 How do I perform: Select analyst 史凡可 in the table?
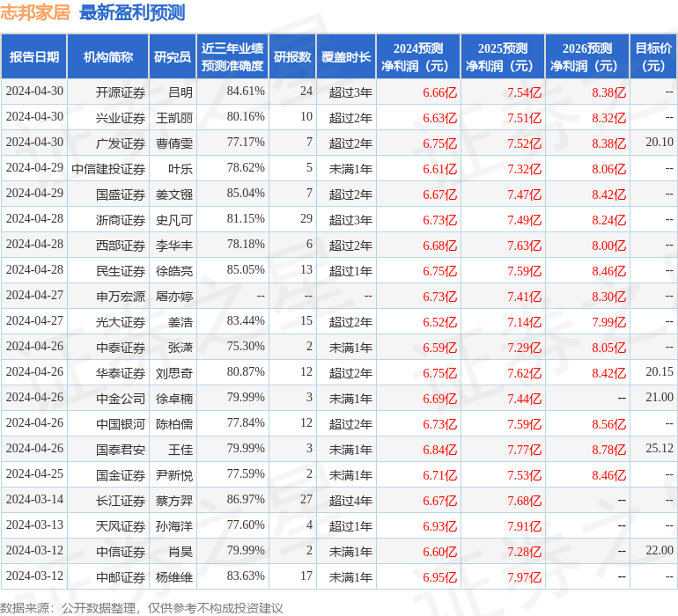point(174,219)
